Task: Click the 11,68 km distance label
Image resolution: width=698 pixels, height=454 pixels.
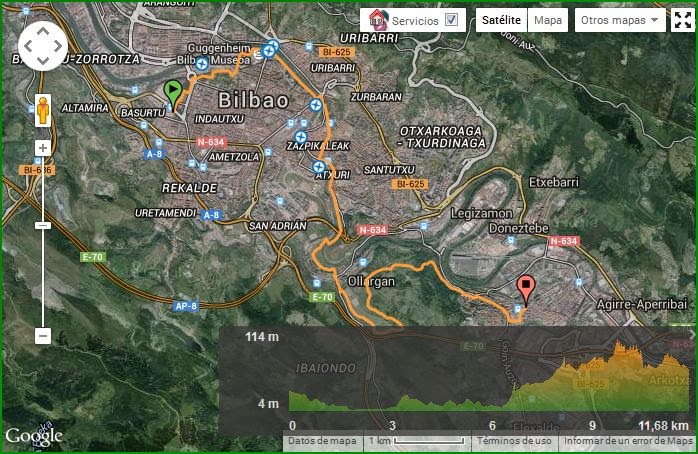Action: [663, 426]
